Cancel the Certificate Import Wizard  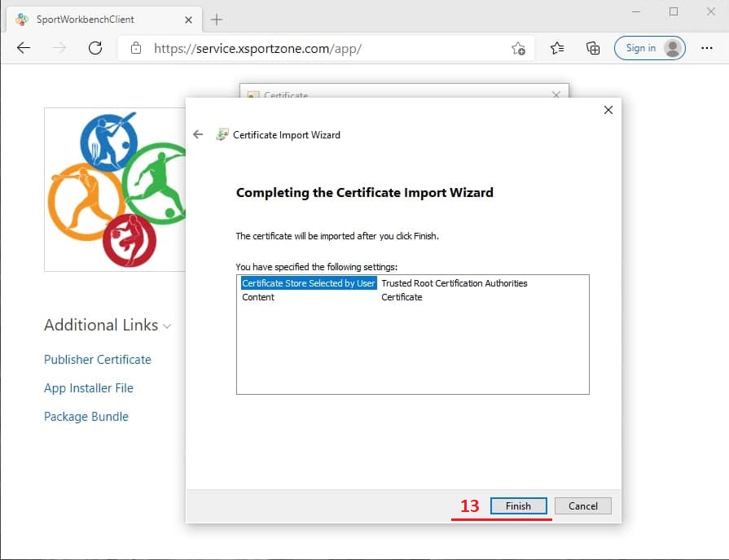[x=582, y=505]
